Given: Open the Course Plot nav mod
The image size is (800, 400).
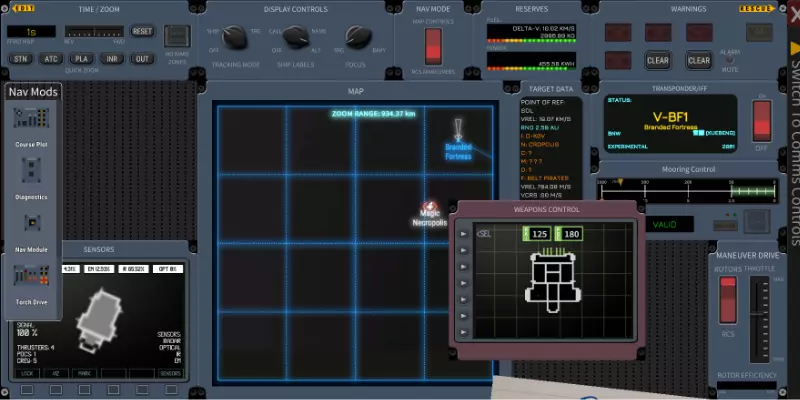Looking at the screenshot, I should [31, 118].
